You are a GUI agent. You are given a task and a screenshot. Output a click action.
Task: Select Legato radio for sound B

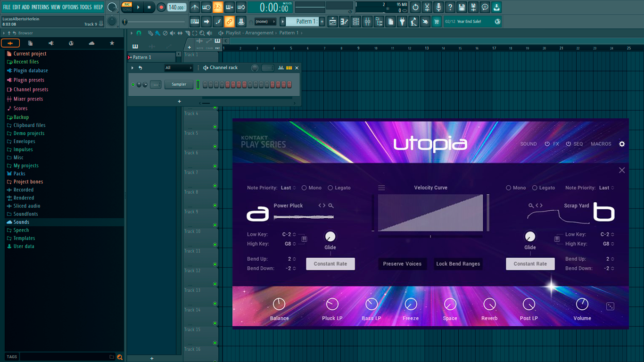(x=535, y=188)
